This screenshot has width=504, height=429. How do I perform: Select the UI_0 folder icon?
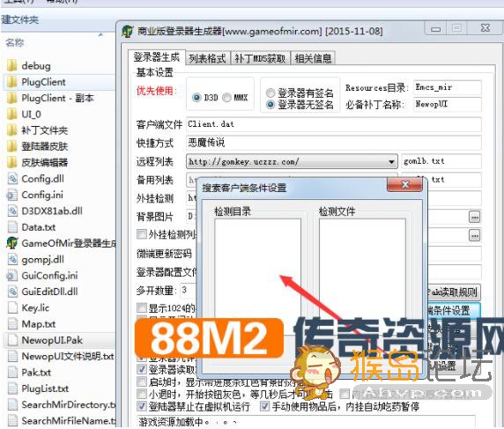11,115
